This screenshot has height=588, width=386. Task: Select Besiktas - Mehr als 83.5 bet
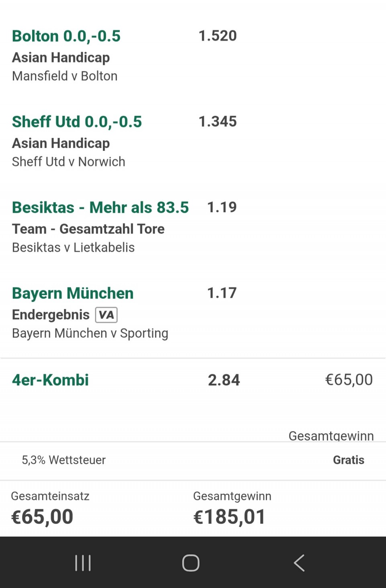click(x=100, y=207)
